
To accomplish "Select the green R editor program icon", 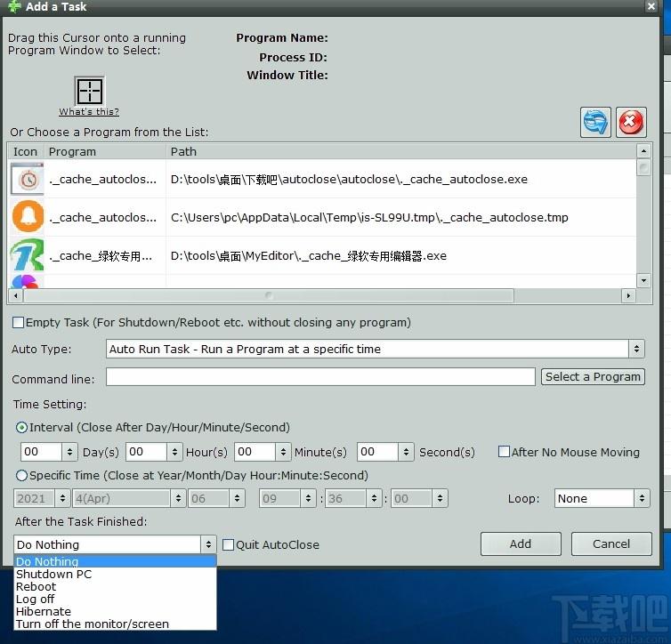I will [x=27, y=255].
